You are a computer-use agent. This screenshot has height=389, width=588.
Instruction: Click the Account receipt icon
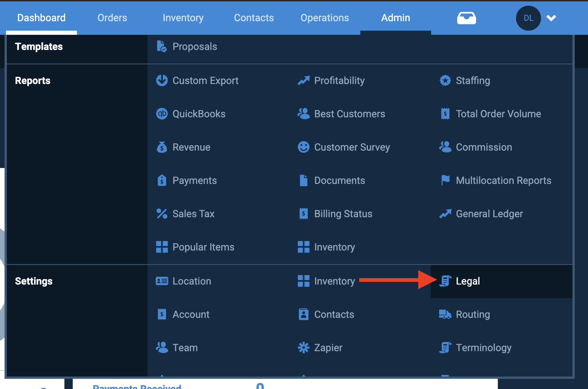[162, 314]
